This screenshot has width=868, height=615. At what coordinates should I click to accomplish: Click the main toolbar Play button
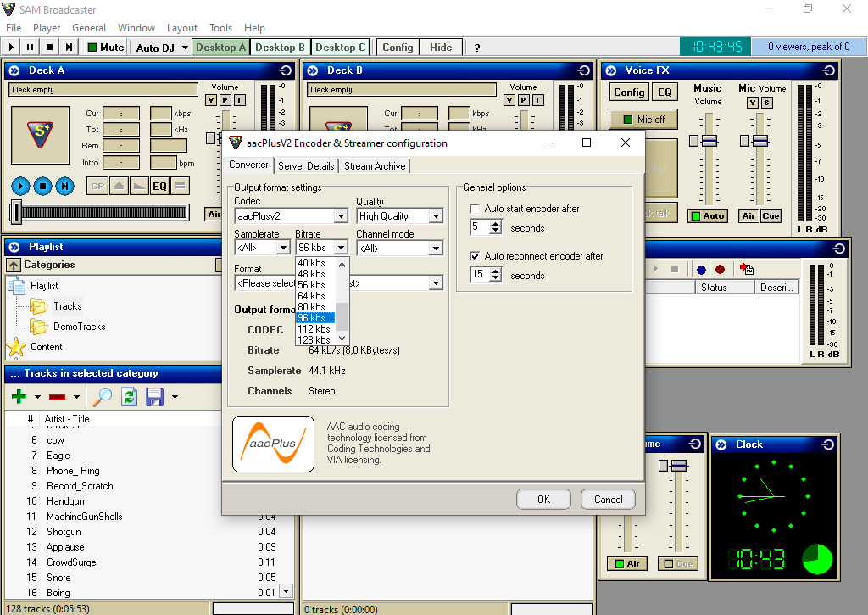pos(12,48)
